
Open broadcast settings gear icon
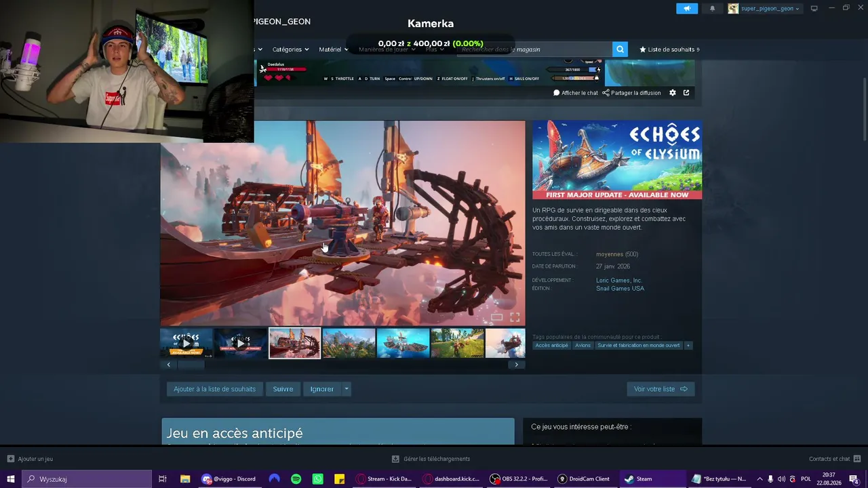click(x=673, y=93)
